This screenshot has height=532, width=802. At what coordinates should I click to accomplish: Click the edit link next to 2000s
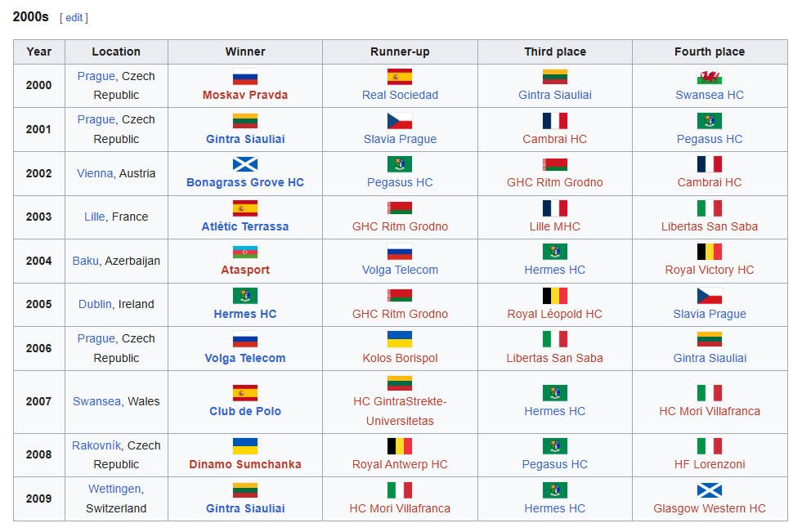[74, 17]
